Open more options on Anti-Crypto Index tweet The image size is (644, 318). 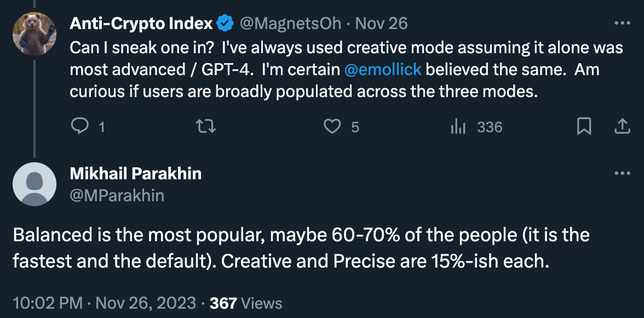point(622,24)
